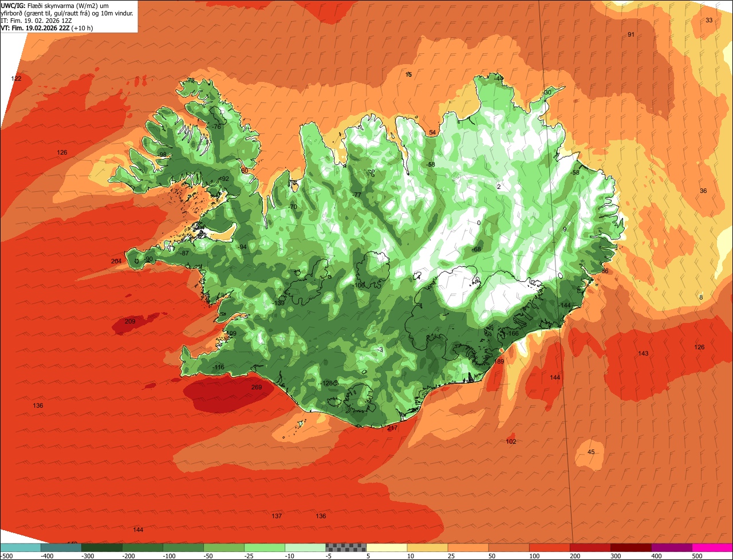This screenshot has width=733, height=560.
Task: Select the map value '204' near the western peninsula
Action: click(116, 261)
